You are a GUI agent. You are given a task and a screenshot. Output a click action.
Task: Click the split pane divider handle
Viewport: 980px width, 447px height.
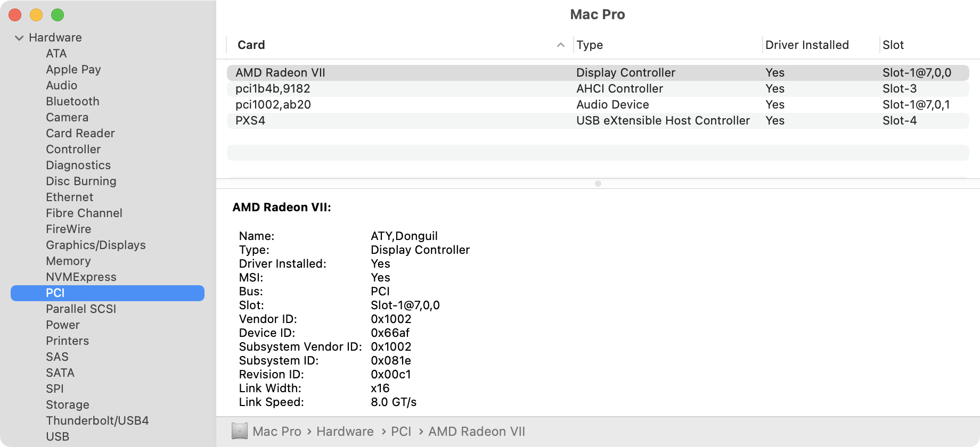point(598,184)
